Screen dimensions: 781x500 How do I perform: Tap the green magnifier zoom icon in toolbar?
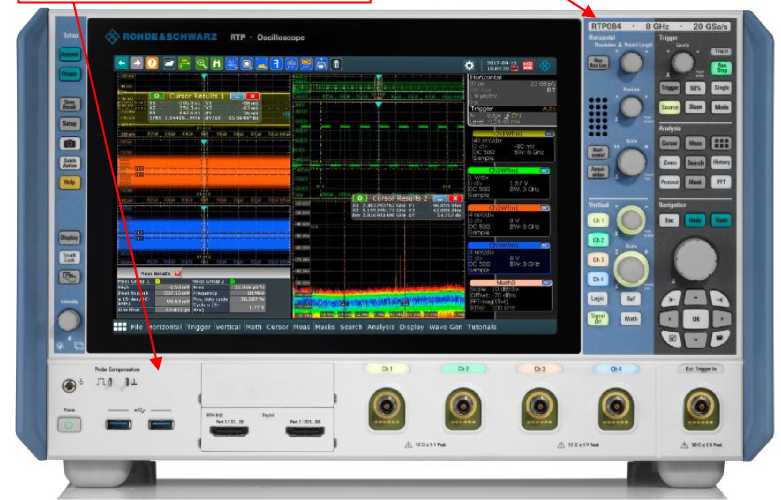[x=201, y=63]
